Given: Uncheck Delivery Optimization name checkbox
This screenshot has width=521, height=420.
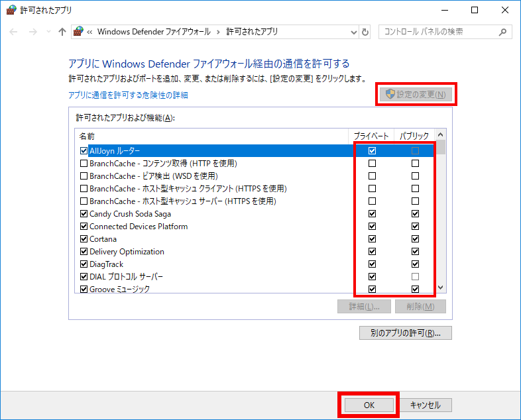Looking at the screenshot, I should tap(84, 251).
